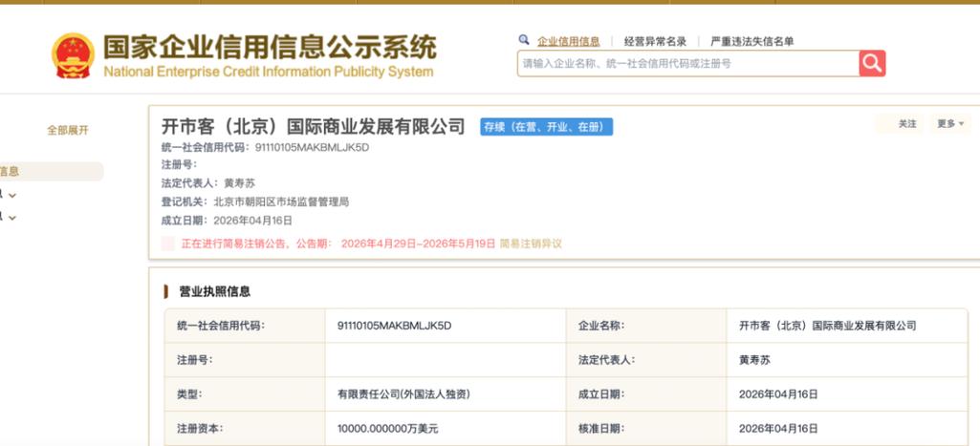Click the 注册号 table label cell
Viewport: 980px width, 446px height.
point(245,360)
